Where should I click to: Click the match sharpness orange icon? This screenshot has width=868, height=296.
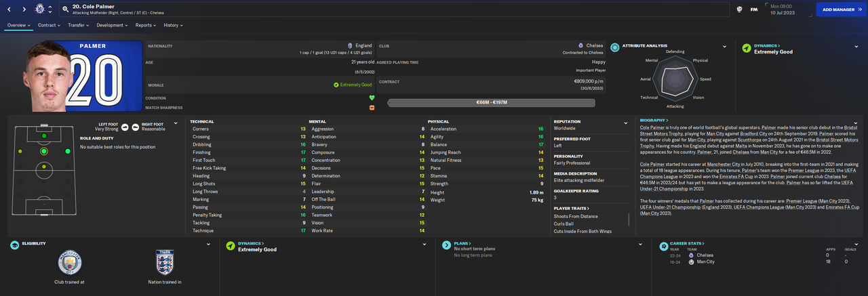point(372,108)
